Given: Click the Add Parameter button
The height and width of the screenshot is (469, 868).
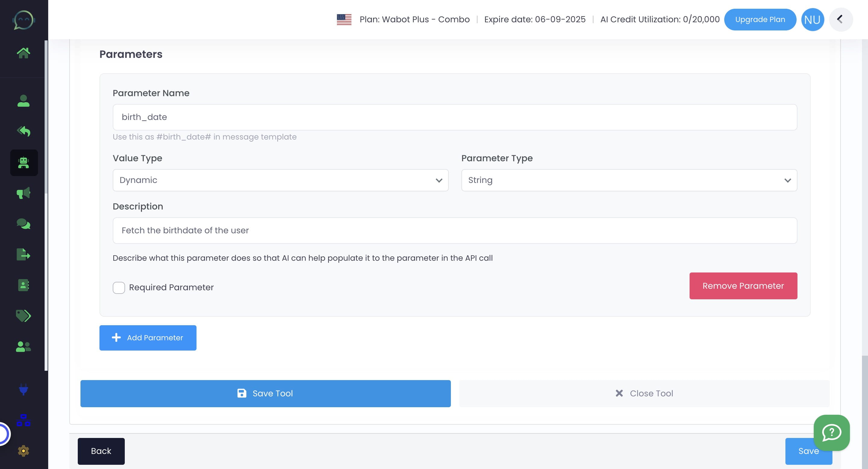Looking at the screenshot, I should [148, 338].
